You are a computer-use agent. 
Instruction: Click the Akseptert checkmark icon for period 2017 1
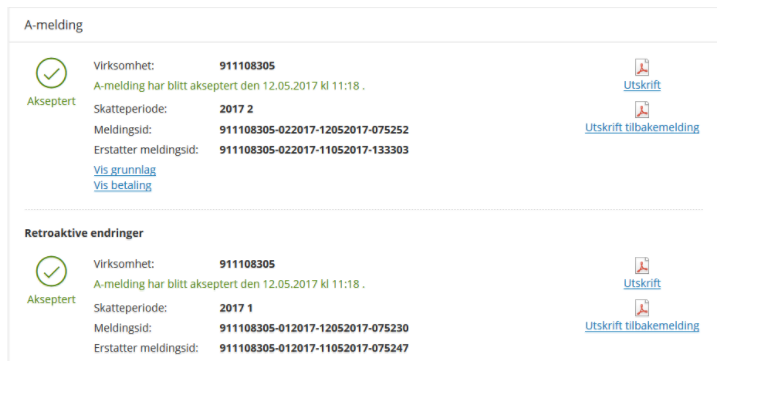coord(51,271)
